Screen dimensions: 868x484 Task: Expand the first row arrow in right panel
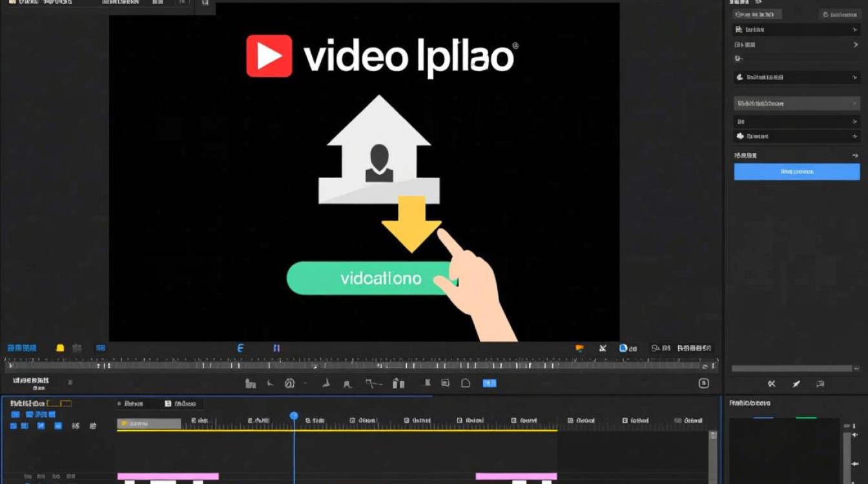tap(855, 30)
